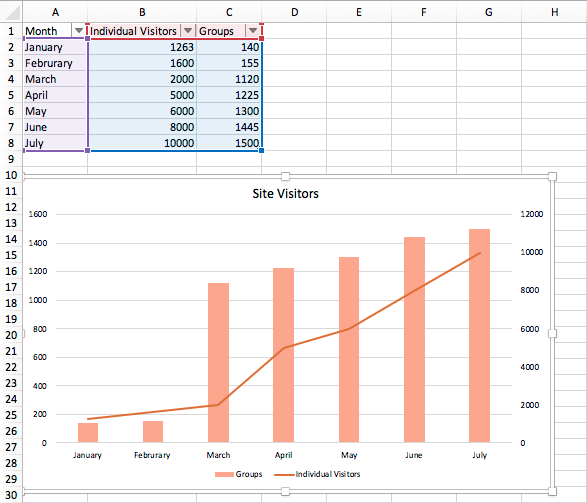
Task: Click the Groups legend color swatch
Action: 224,474
